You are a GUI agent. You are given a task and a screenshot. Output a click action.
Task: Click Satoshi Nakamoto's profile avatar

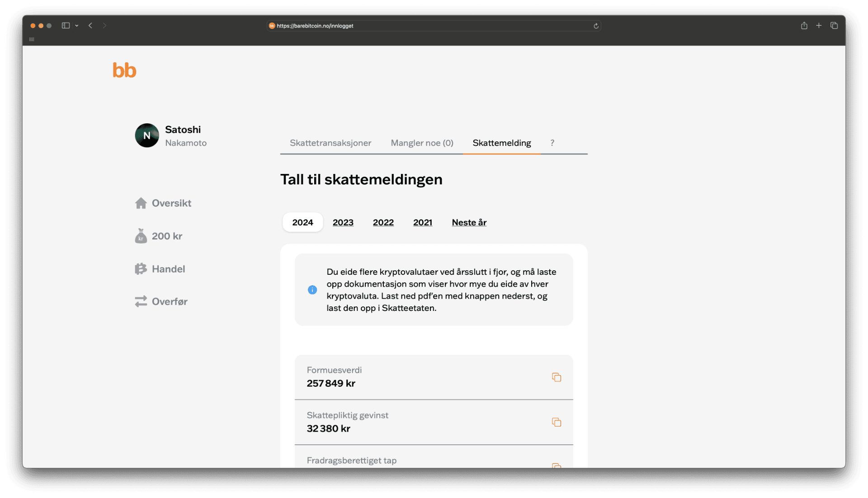coord(146,136)
